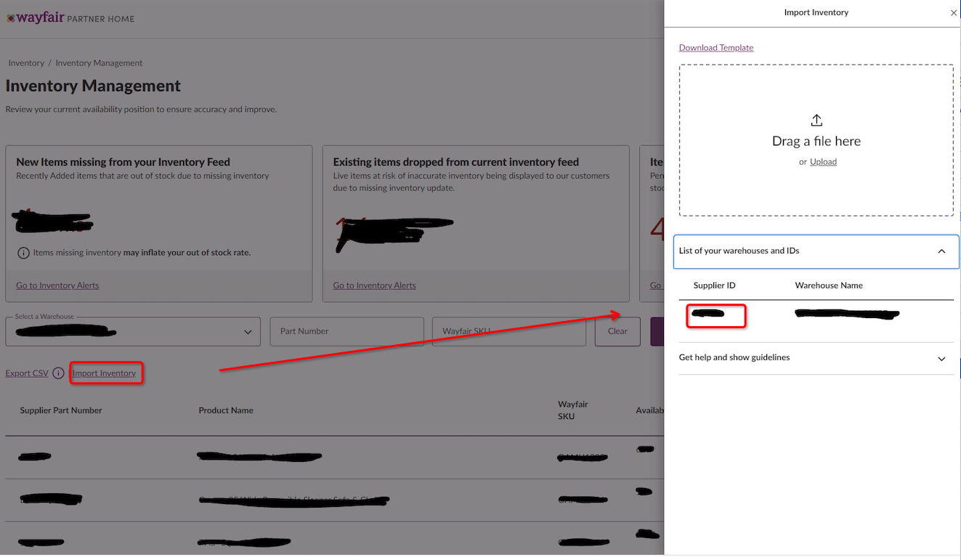The height and width of the screenshot is (560, 961).
Task: Click Export CSV to download inventory
Action: 27,373
